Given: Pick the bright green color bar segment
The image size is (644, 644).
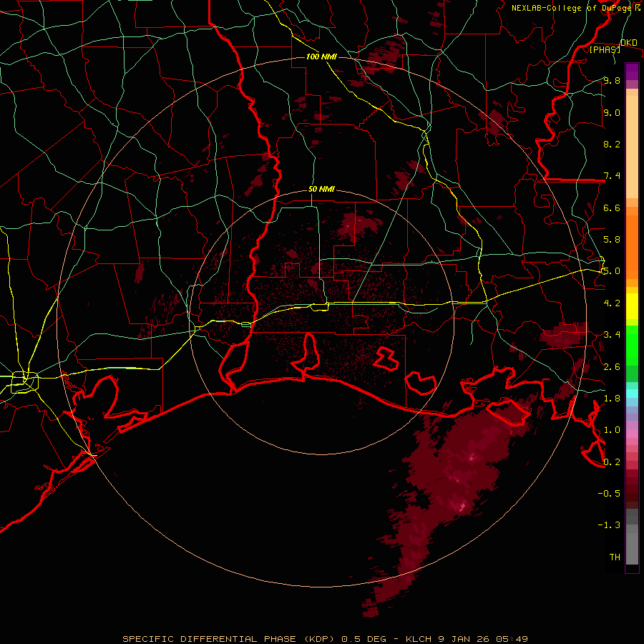Looking at the screenshot, I should [x=632, y=346].
